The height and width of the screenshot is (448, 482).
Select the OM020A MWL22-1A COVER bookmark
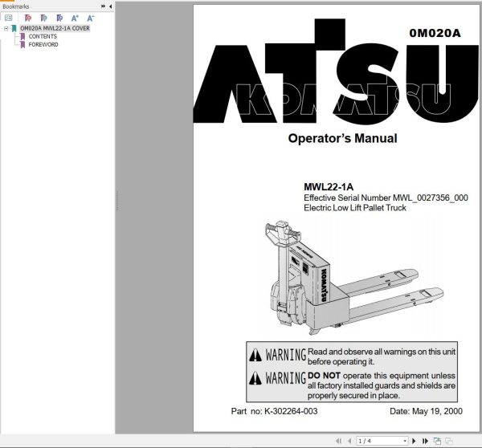point(55,28)
